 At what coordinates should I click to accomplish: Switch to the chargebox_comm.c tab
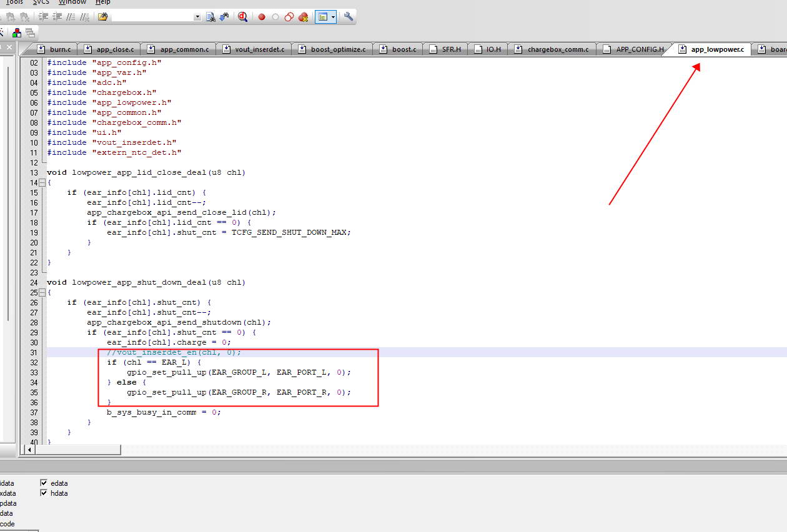(x=552, y=49)
